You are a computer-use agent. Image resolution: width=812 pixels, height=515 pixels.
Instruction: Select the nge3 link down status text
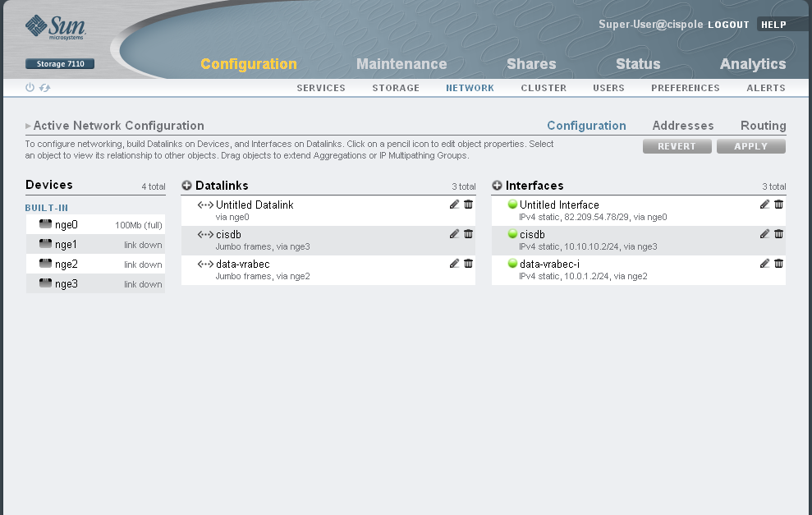[x=143, y=284]
